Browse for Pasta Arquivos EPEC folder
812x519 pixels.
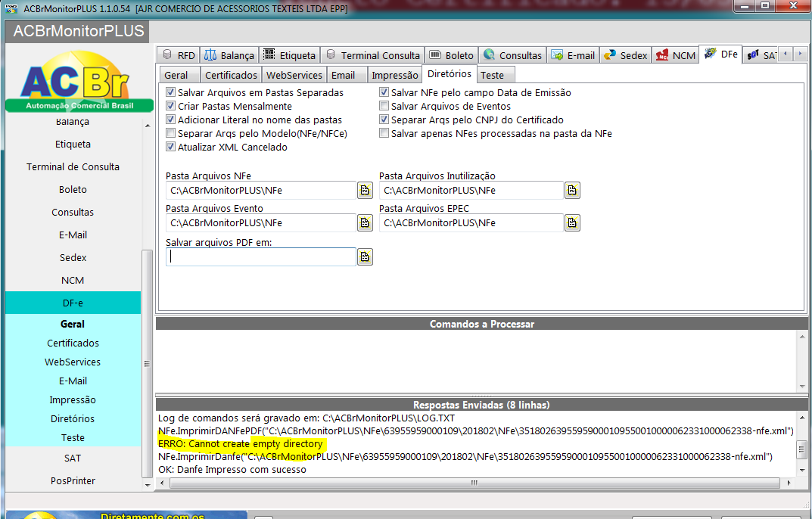(572, 222)
